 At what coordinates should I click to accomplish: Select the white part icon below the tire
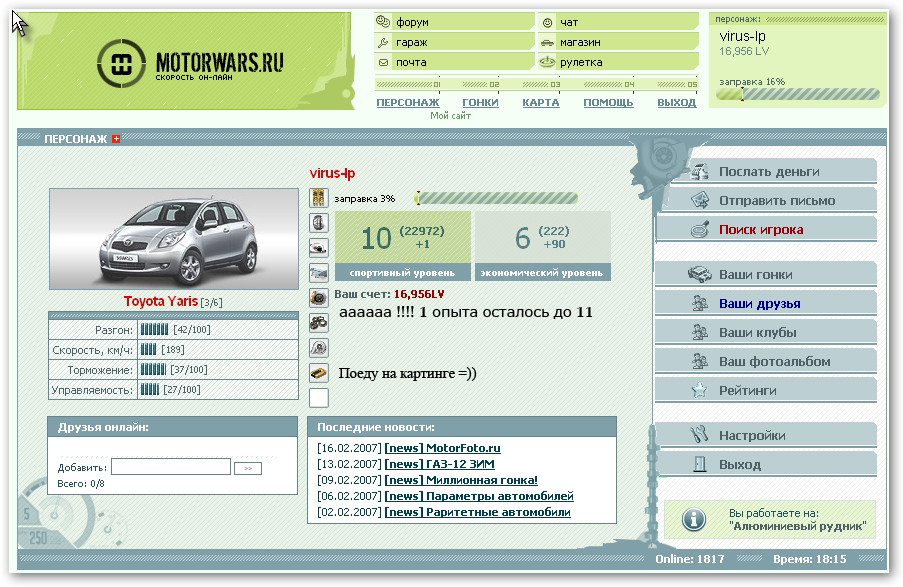318,248
